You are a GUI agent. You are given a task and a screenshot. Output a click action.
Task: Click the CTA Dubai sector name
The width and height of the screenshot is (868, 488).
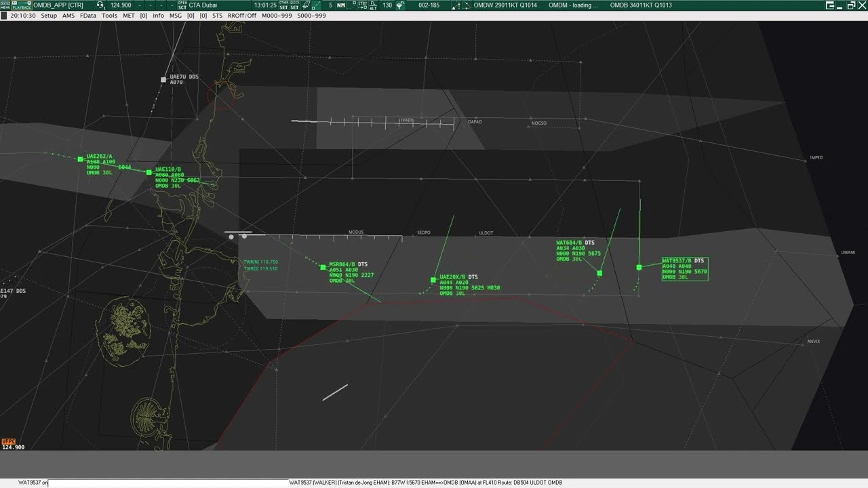pyautogui.click(x=203, y=5)
